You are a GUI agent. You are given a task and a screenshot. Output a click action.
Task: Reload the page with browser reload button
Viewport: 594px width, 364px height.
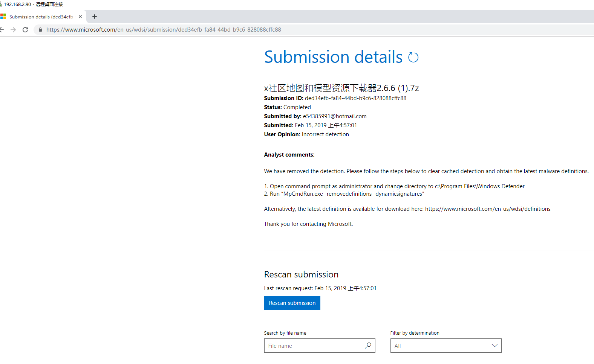[25, 30]
